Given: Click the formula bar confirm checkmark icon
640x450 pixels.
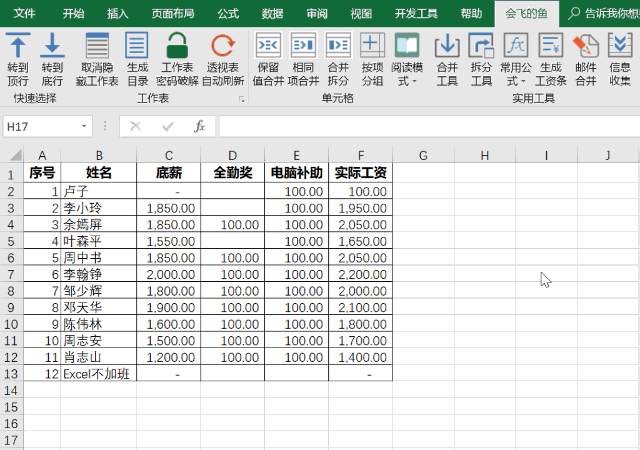Looking at the screenshot, I should [x=168, y=127].
